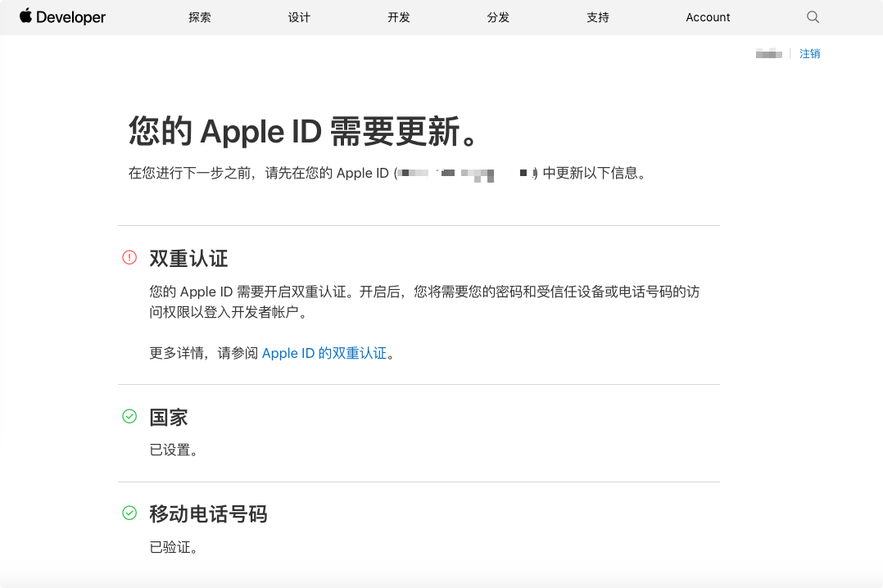Click the red alert icon beside 双重认证
Image resolution: width=883 pixels, height=588 pixels.
pyautogui.click(x=129, y=258)
